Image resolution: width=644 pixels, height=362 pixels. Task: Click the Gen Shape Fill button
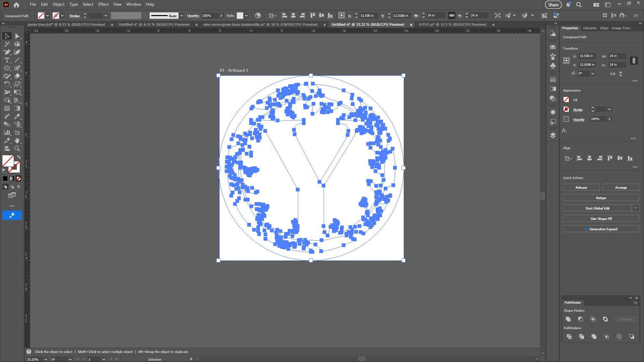tap(601, 218)
